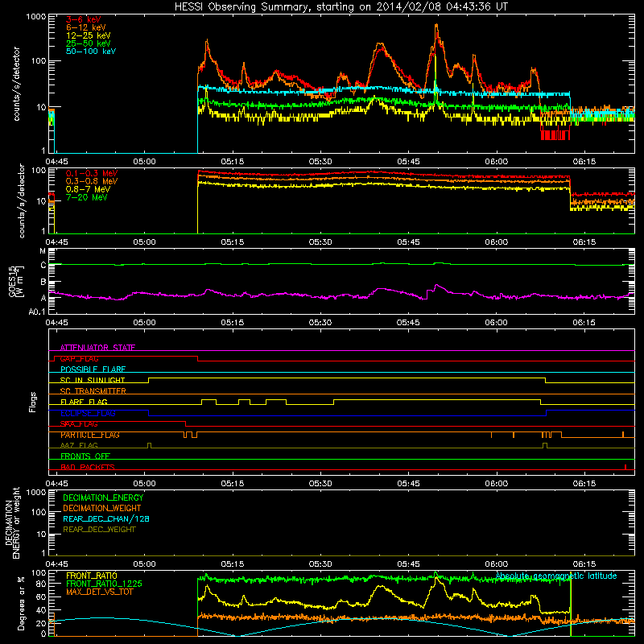Pick the "50-100 keV" legend label
644x644 pixels.
point(91,52)
